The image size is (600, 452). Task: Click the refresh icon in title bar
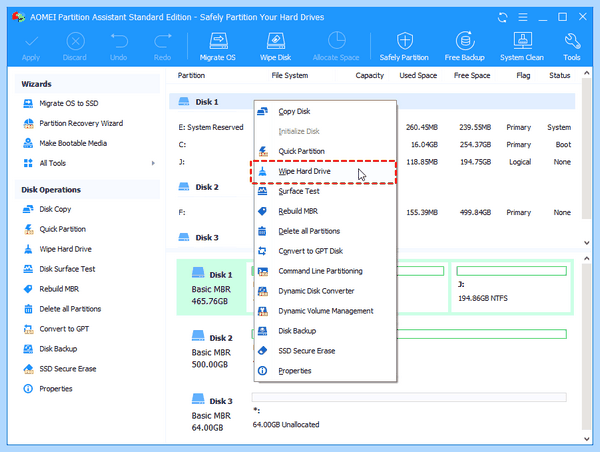(502, 17)
